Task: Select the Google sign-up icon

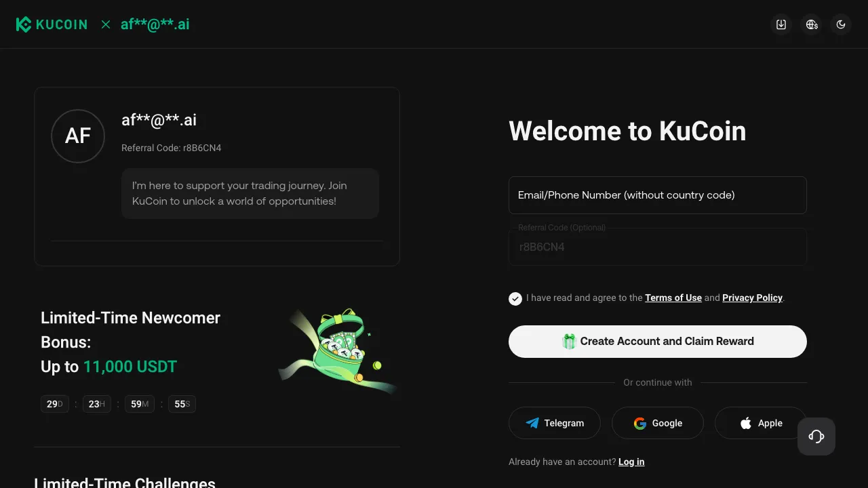Action: coord(639,423)
